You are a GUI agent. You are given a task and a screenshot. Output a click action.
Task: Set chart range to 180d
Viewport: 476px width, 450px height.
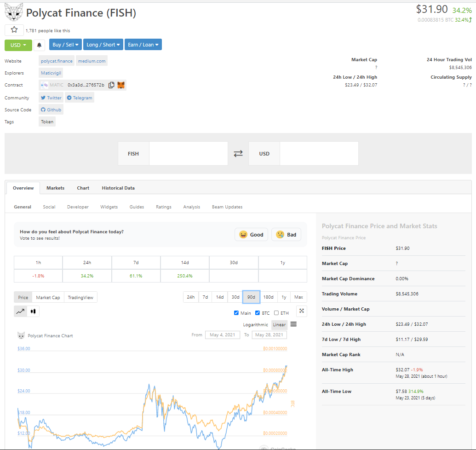coord(269,297)
